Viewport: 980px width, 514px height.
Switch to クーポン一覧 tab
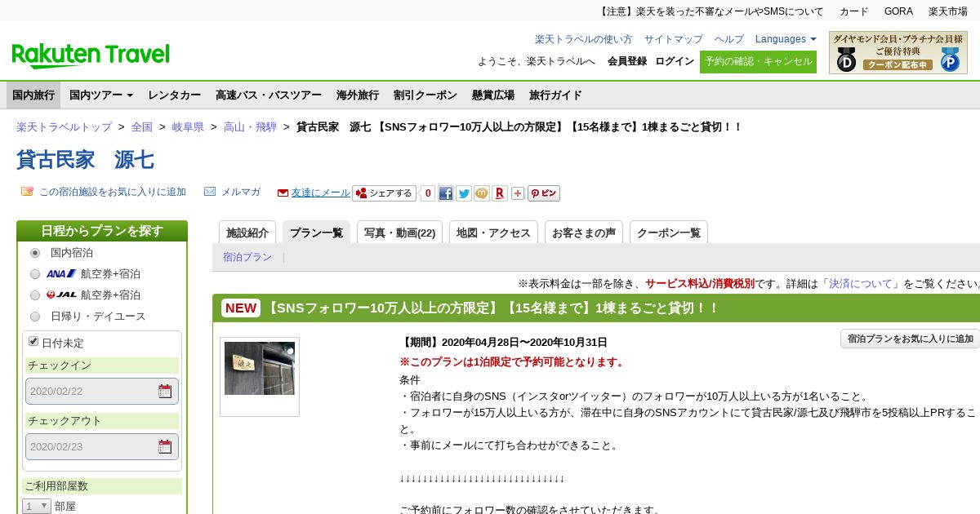pos(669,233)
